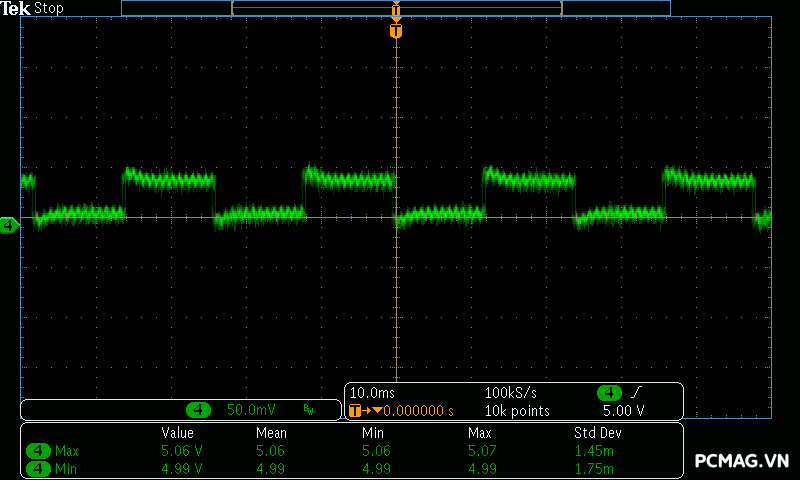The image size is (800, 480).
Task: Click the 5.00 V trigger level readout
Action: 623,410
